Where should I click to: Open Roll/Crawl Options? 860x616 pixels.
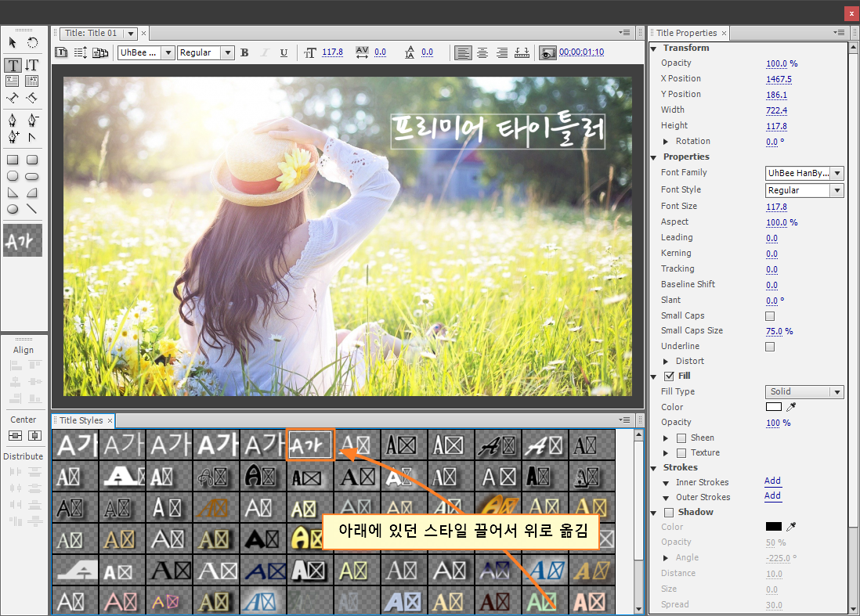pyautogui.click(x=81, y=52)
